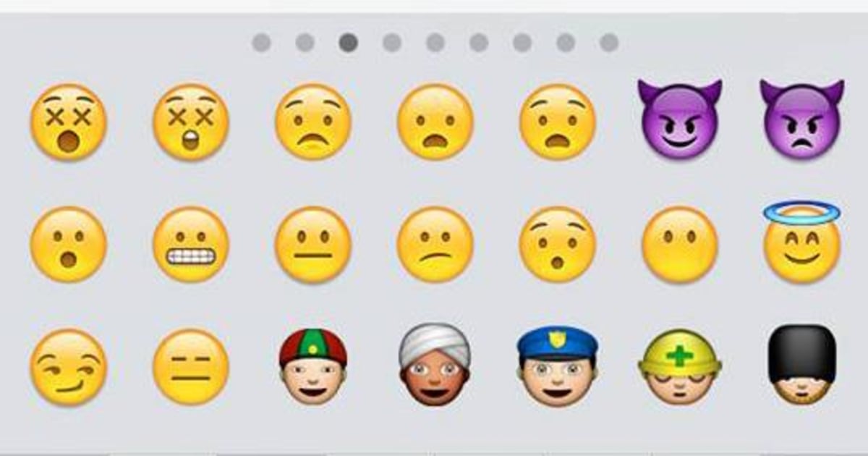Pick the guardsman with black hat emoji
This screenshot has width=868, height=456.
point(802,364)
